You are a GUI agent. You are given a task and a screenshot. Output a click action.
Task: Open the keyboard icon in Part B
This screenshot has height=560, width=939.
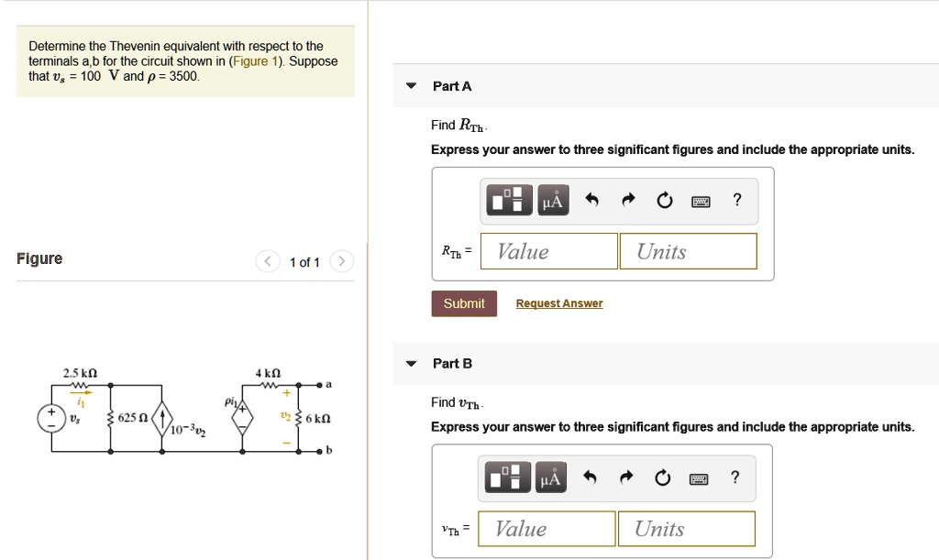coord(701,478)
